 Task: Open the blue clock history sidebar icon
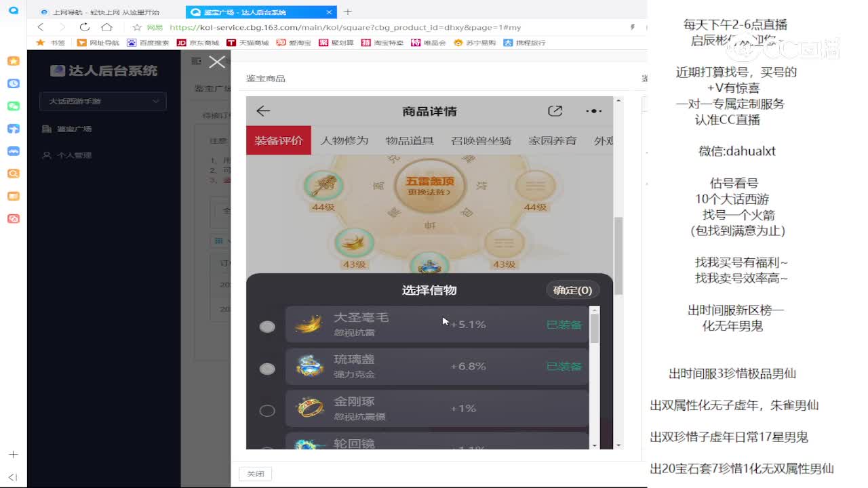(13, 83)
